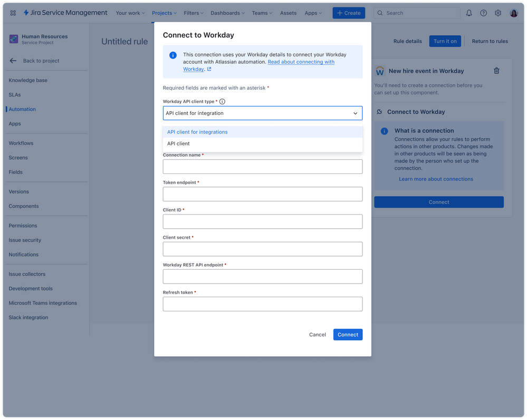The height and width of the screenshot is (420, 527).
Task: Focus the Connection name field
Action: click(x=263, y=167)
